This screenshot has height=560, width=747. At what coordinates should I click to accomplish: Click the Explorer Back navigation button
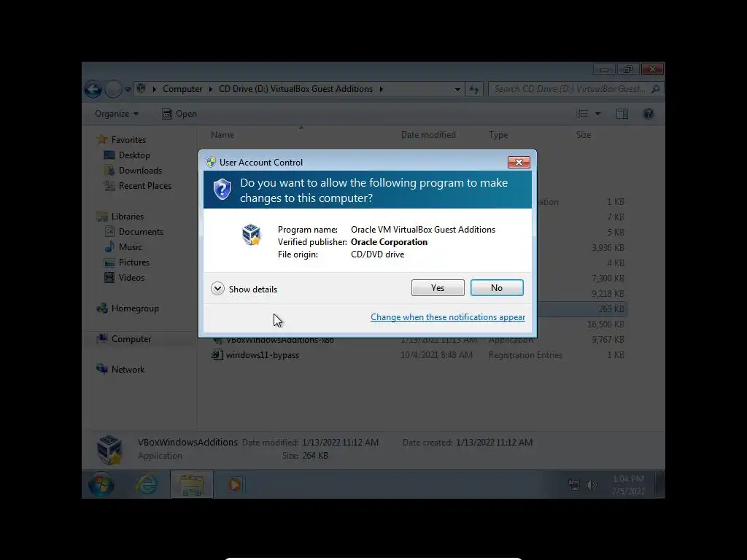tap(93, 89)
